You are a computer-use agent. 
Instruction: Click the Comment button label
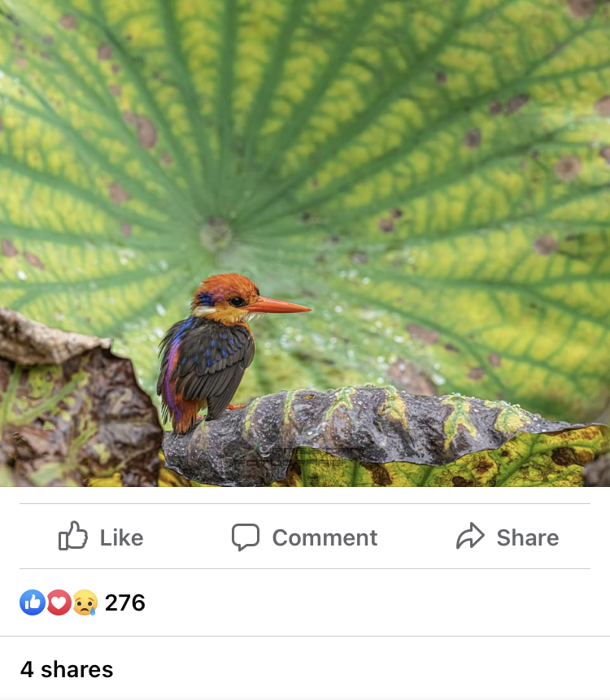pos(325,537)
